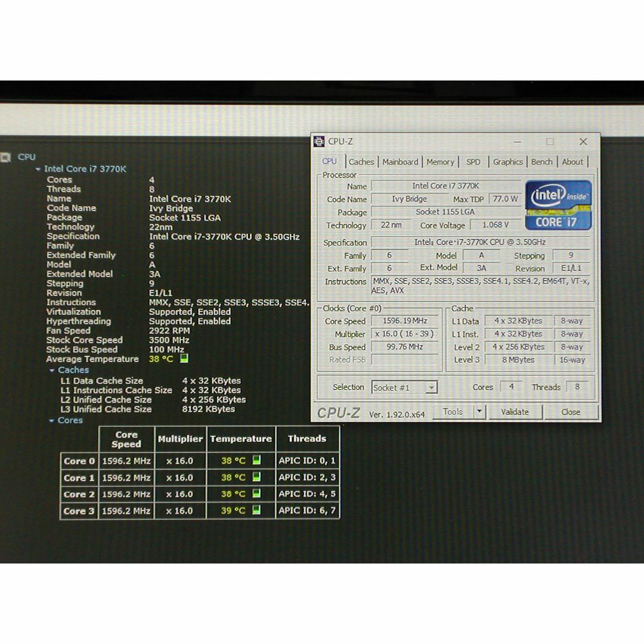The width and height of the screenshot is (644, 644).
Task: Click the Fan Speed 2922 RPM value
Action: (x=169, y=330)
